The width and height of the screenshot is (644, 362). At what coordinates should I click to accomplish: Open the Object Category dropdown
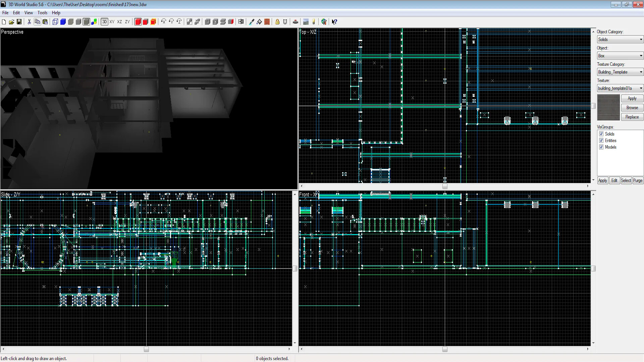click(640, 39)
